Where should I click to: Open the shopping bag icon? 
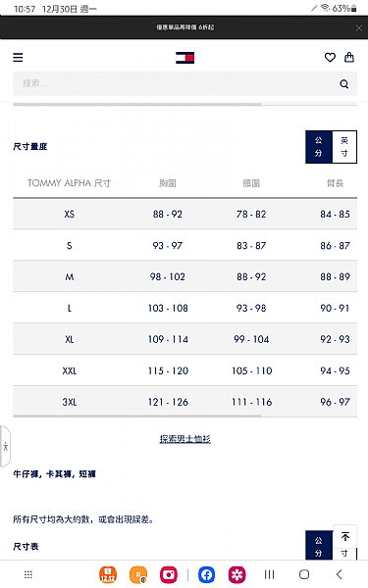(x=349, y=57)
